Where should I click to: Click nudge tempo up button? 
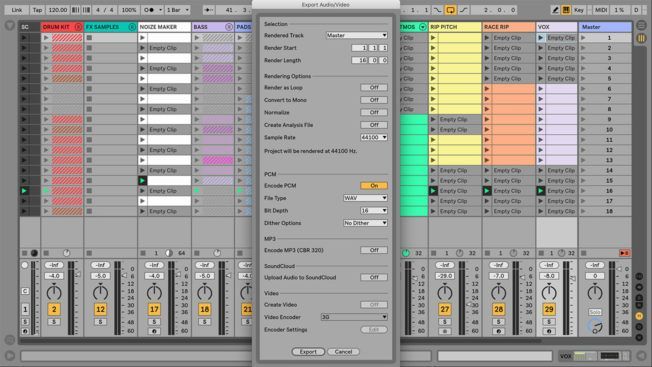[86, 10]
